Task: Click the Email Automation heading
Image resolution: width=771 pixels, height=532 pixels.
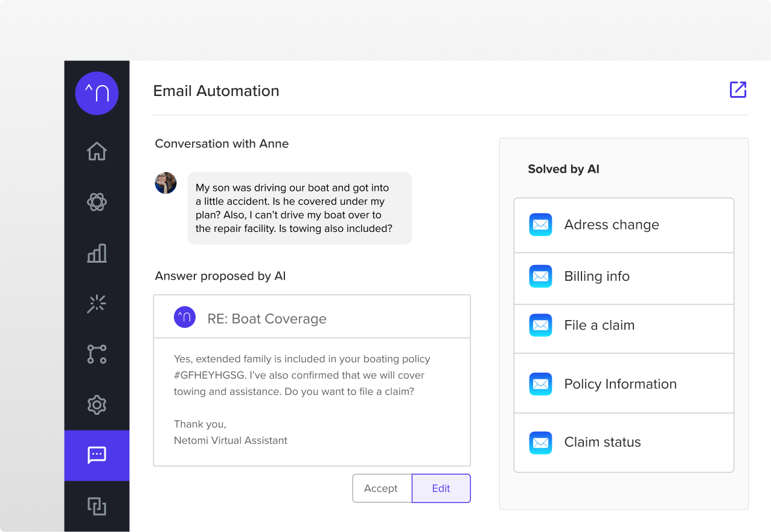Action: [x=216, y=91]
